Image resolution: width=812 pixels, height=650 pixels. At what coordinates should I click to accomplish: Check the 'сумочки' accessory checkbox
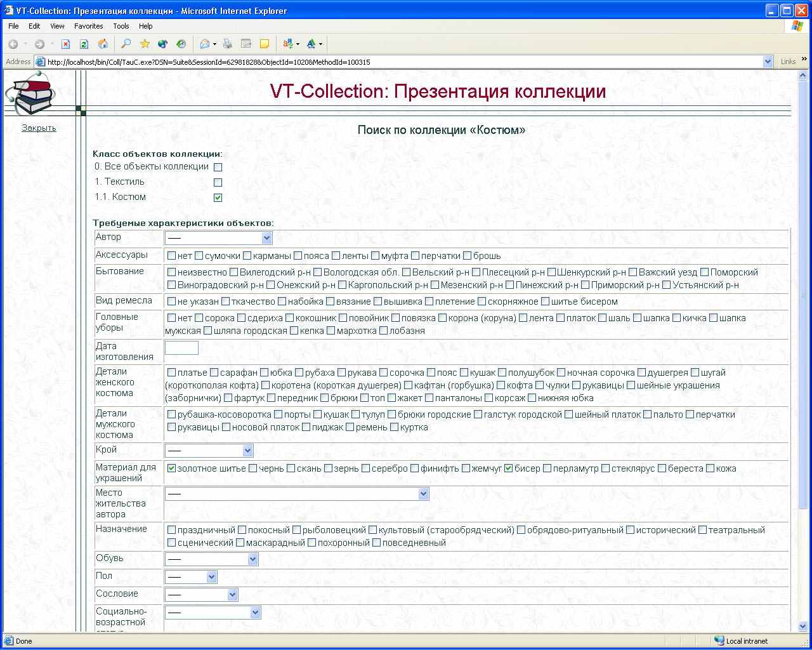[199, 256]
